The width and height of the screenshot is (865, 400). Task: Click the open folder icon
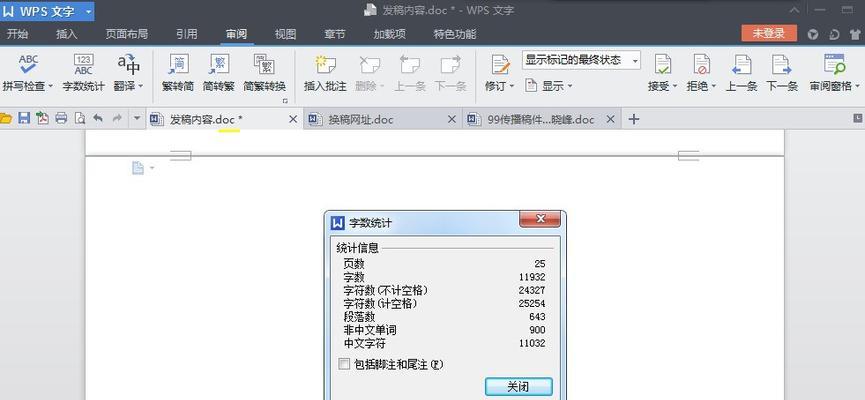click(6, 118)
